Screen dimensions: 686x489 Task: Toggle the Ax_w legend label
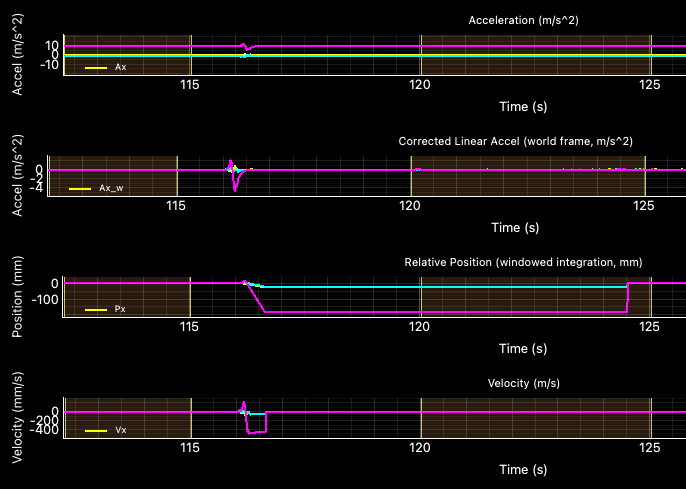[x=111, y=189]
